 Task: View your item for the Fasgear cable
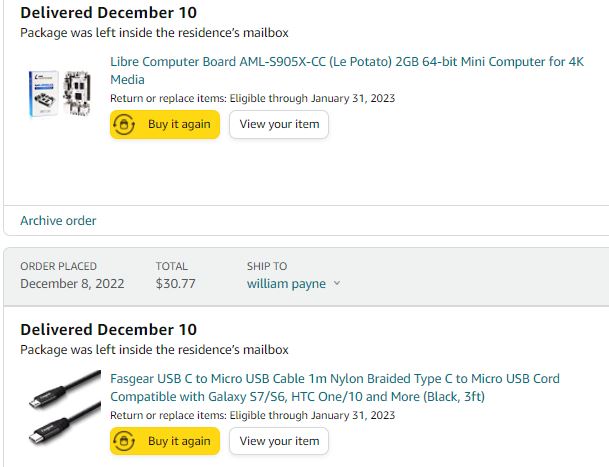[279, 441]
